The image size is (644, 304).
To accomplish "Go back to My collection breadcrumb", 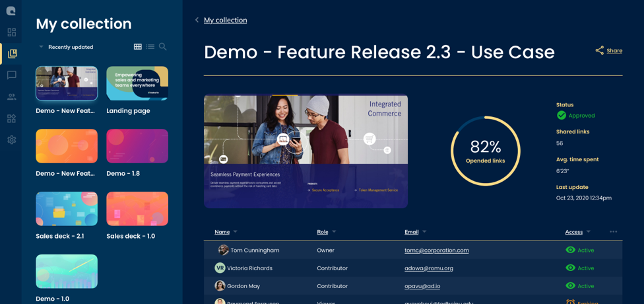I will (x=225, y=20).
